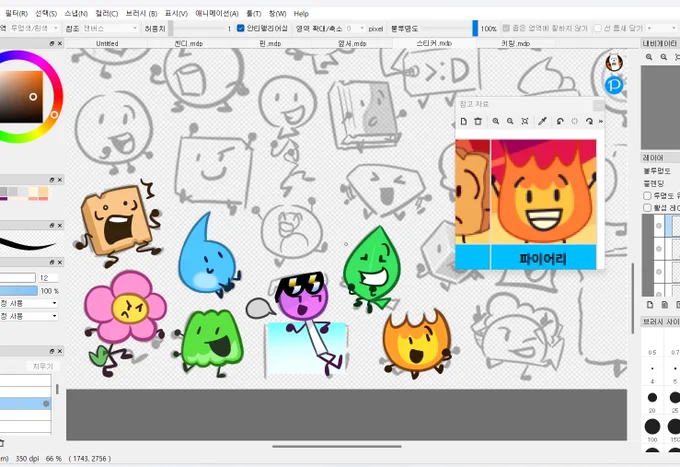Click the navigator zoom in icon
The image size is (680, 467).
[x=649, y=57]
